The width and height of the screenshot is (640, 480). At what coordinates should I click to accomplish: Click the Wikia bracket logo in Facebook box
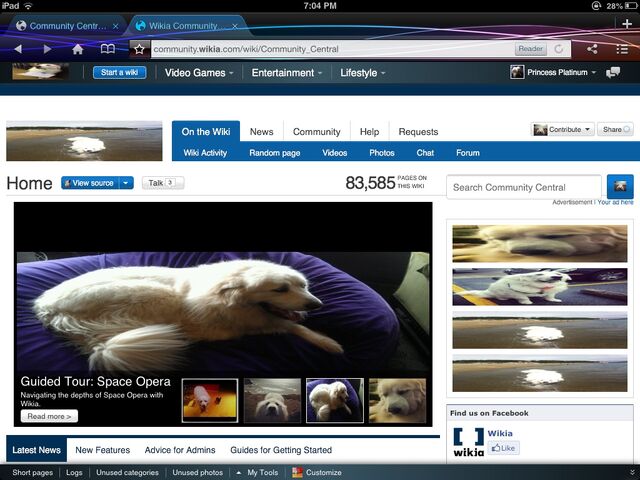click(x=469, y=442)
